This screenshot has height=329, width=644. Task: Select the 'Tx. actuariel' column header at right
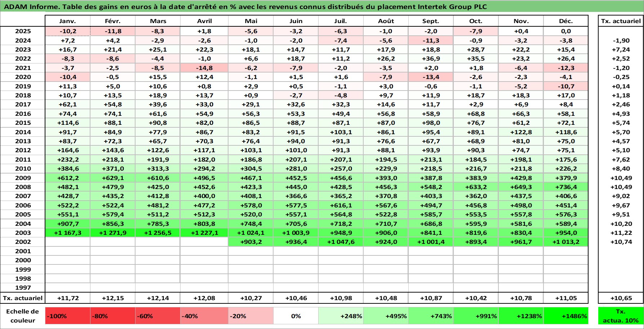[621, 21]
